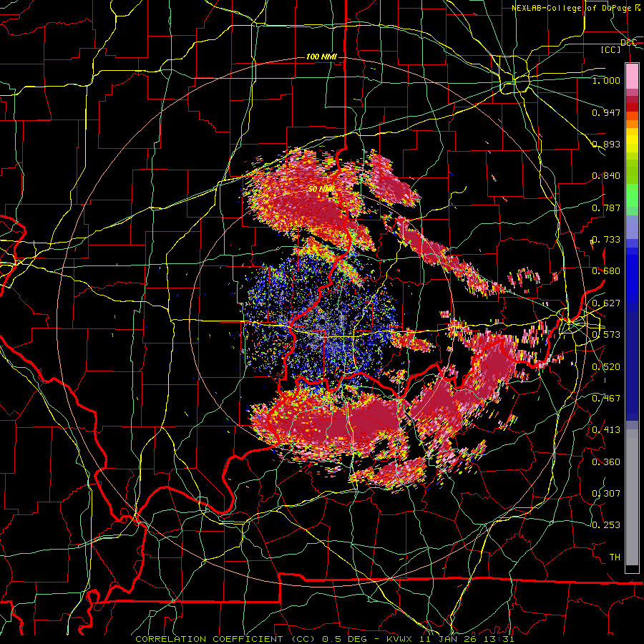Click the 0.733 legend value

(606, 240)
